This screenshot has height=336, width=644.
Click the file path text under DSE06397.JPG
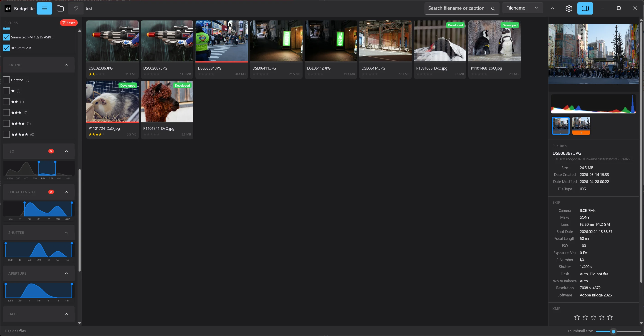(x=593, y=159)
